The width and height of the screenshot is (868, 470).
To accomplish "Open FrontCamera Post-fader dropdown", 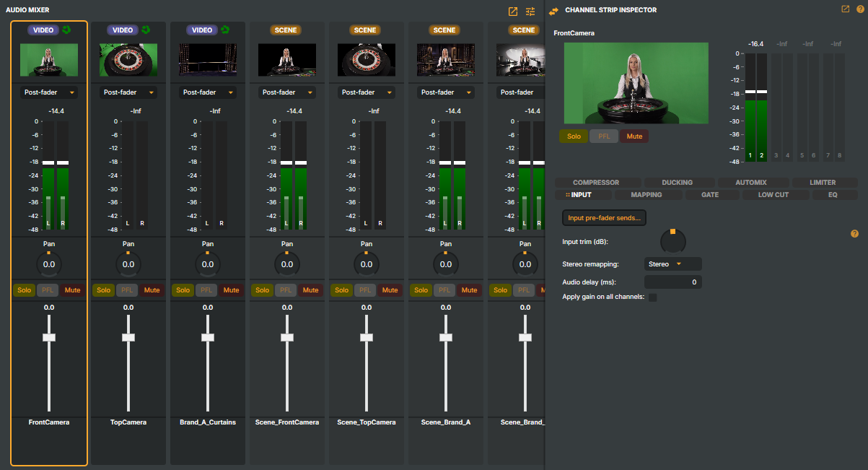I will point(49,92).
